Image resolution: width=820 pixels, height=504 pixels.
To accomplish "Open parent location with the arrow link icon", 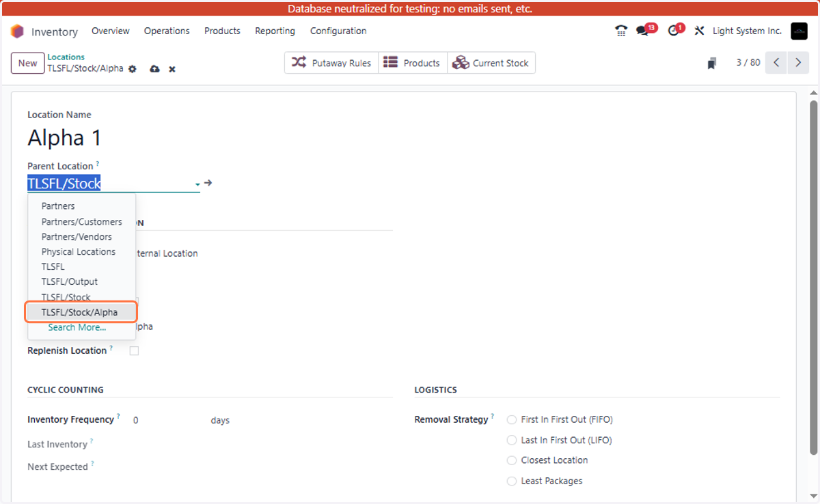I will point(208,183).
